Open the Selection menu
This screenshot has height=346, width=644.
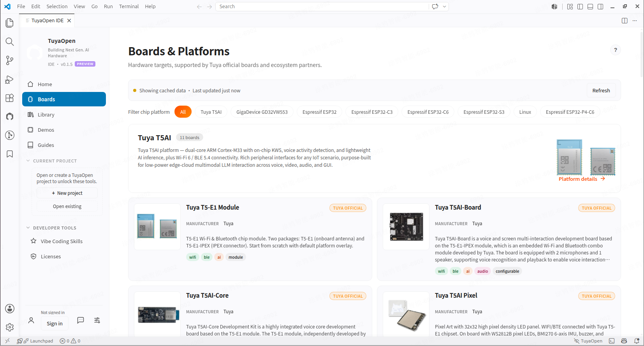click(57, 7)
